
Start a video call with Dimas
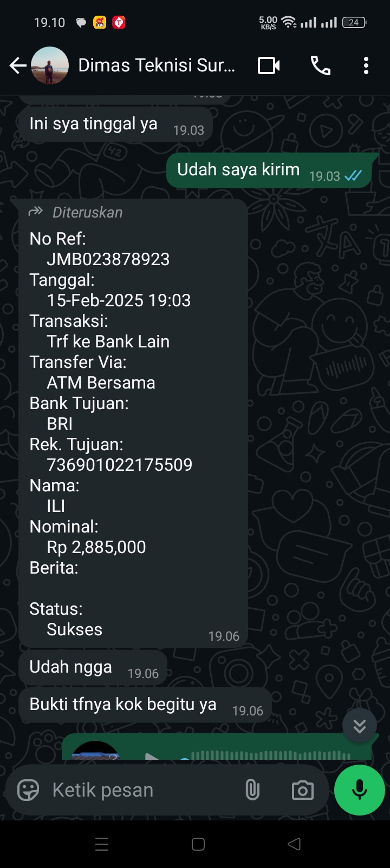(x=269, y=66)
